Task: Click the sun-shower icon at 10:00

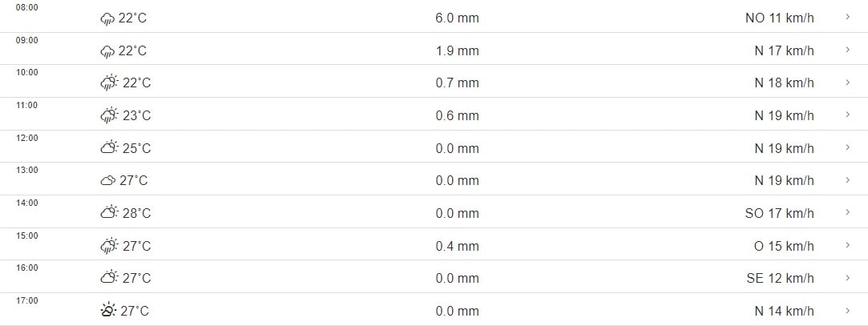Action: coord(109,83)
